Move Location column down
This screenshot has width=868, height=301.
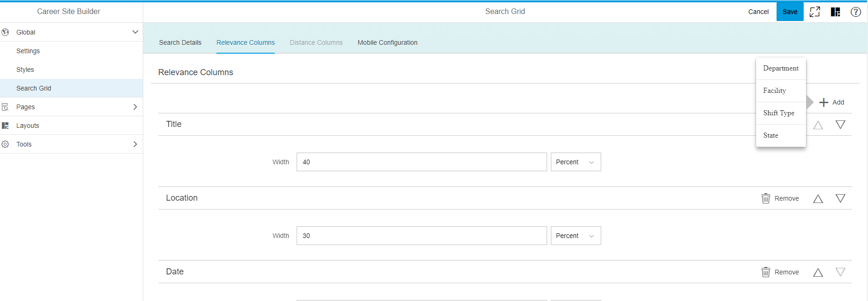pos(840,198)
